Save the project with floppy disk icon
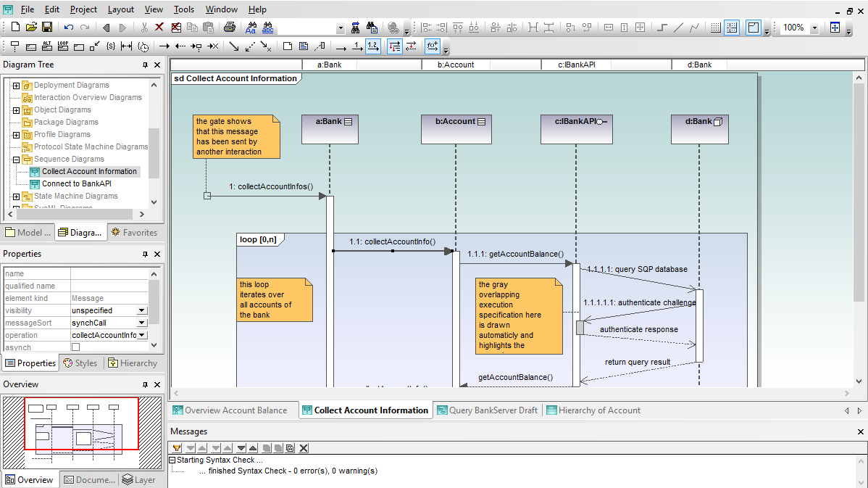This screenshot has width=868, height=488. [47, 27]
